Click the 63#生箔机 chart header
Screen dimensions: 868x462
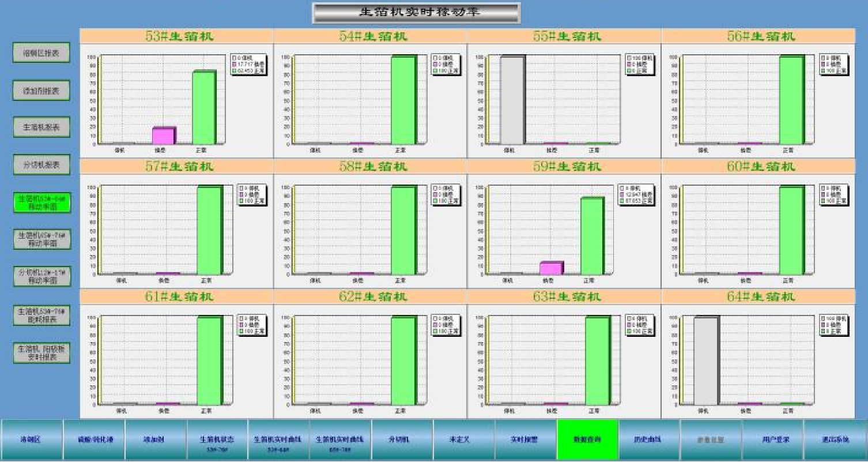pyautogui.click(x=564, y=296)
